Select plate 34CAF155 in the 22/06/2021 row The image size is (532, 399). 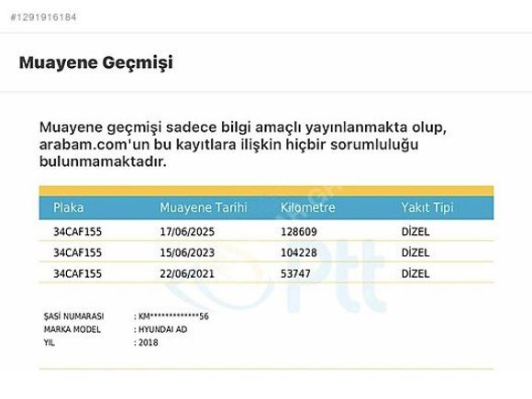[x=78, y=274]
